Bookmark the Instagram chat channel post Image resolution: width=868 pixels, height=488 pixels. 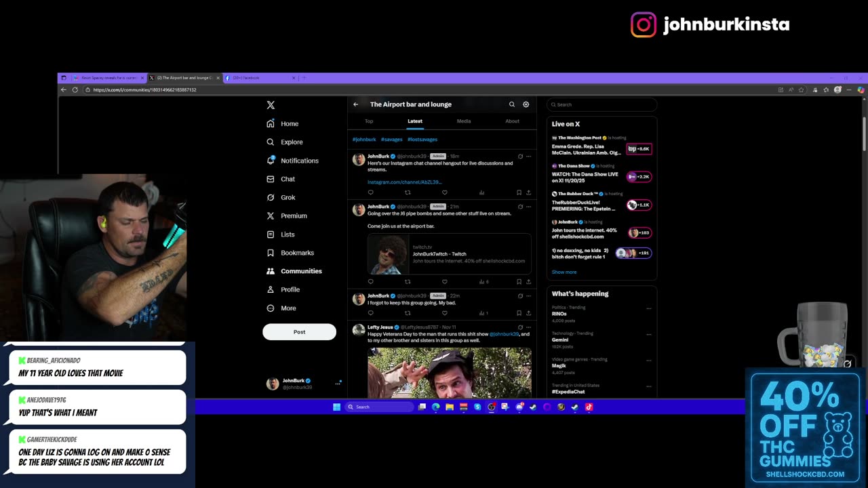click(x=519, y=192)
